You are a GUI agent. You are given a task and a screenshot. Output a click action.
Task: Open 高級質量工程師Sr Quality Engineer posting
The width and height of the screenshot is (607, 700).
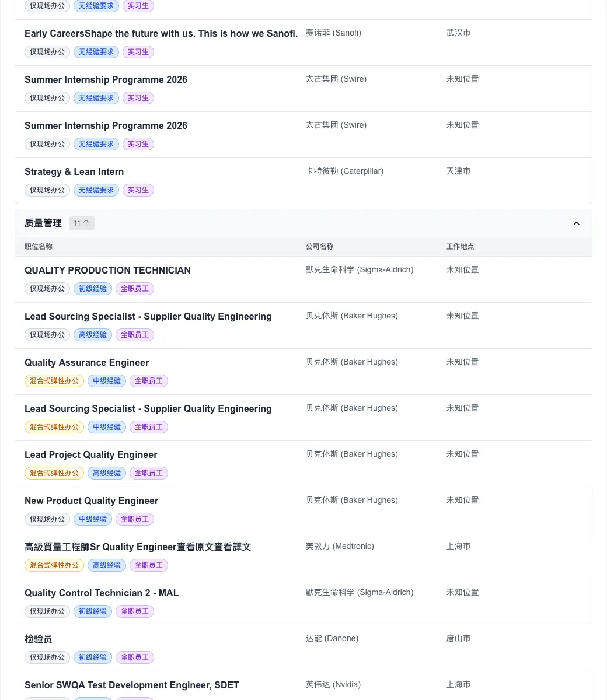[138, 547]
